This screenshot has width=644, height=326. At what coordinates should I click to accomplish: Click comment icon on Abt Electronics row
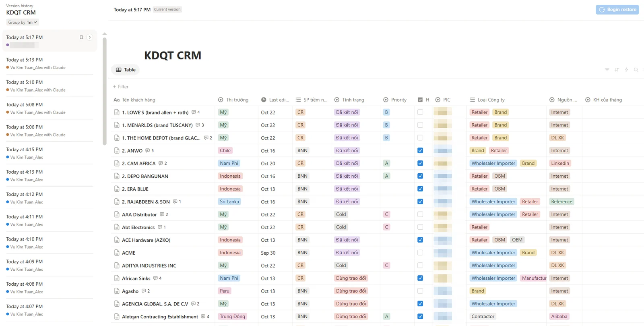[x=160, y=227]
